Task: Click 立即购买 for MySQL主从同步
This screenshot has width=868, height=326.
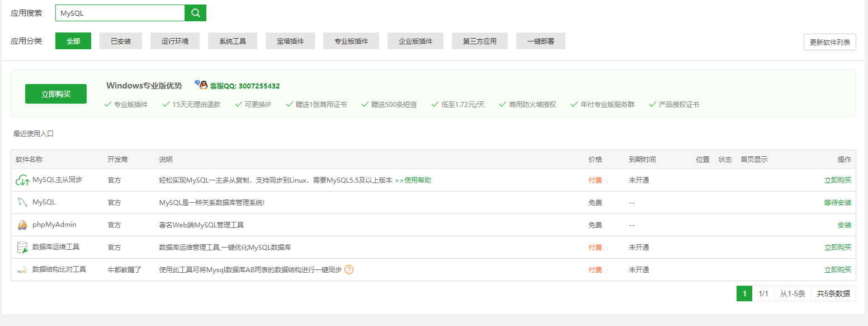Action: [x=838, y=180]
